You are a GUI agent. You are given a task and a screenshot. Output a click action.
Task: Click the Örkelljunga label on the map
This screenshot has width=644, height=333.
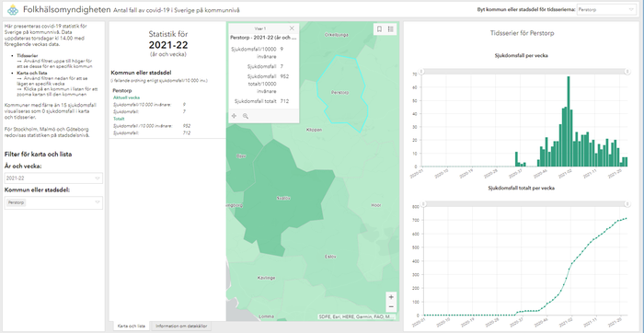point(337,35)
